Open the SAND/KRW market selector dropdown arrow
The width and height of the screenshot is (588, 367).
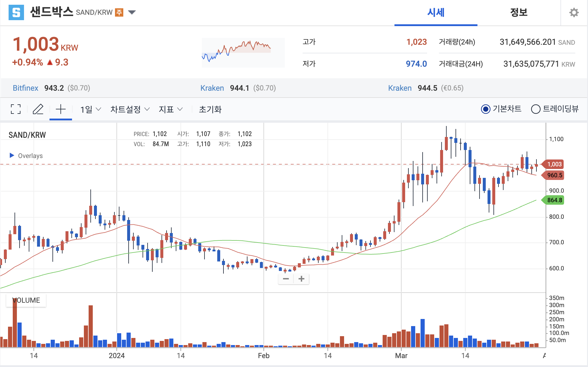132,12
